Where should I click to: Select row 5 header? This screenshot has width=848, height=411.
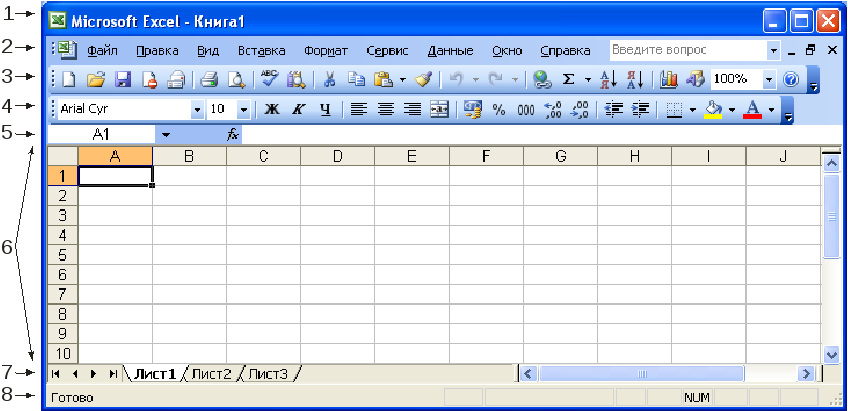(x=63, y=254)
